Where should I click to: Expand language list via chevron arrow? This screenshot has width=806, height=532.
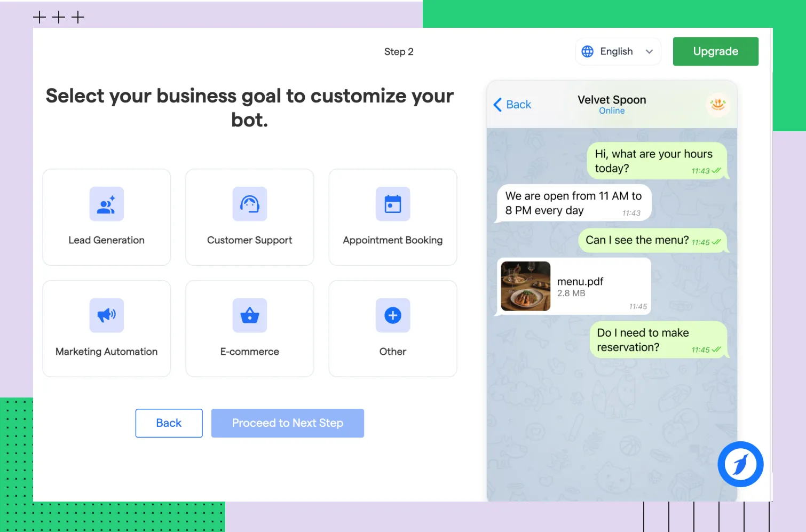coord(649,52)
